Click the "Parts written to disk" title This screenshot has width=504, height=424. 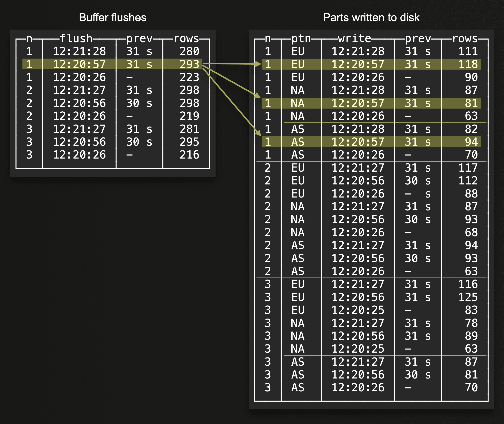point(371,18)
